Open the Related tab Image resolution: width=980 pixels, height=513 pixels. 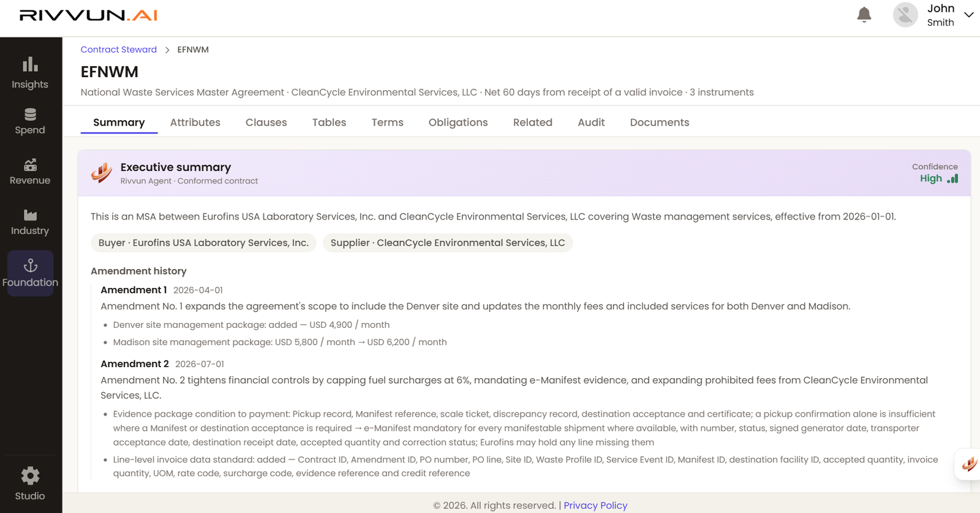533,123
